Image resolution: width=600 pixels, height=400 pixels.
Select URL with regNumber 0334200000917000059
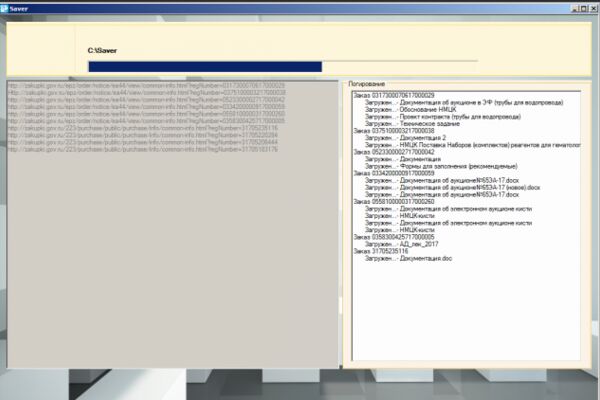coord(147,107)
